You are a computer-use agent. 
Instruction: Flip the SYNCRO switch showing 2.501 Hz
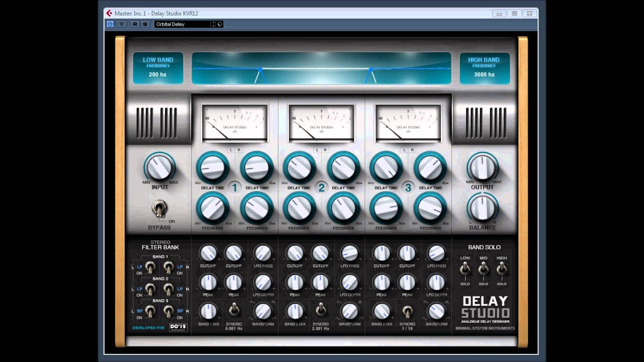(x=320, y=310)
